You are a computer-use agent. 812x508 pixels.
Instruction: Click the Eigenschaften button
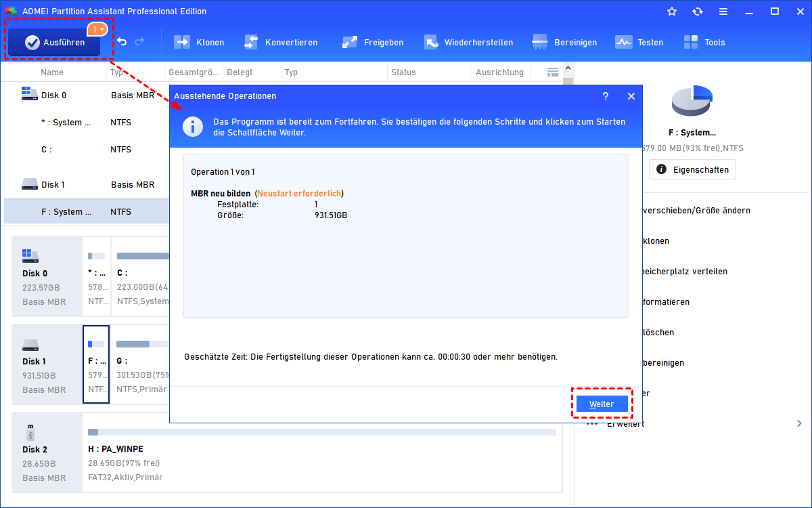coord(692,169)
